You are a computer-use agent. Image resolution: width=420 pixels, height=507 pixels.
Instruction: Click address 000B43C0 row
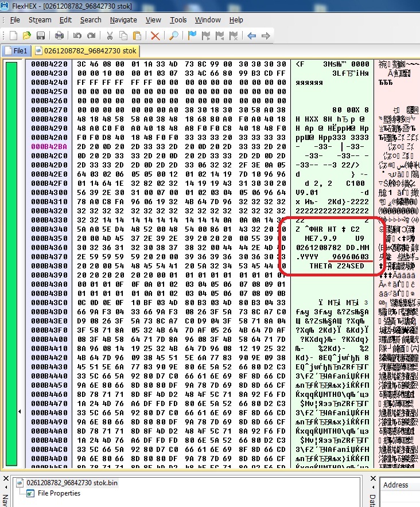tap(49, 303)
